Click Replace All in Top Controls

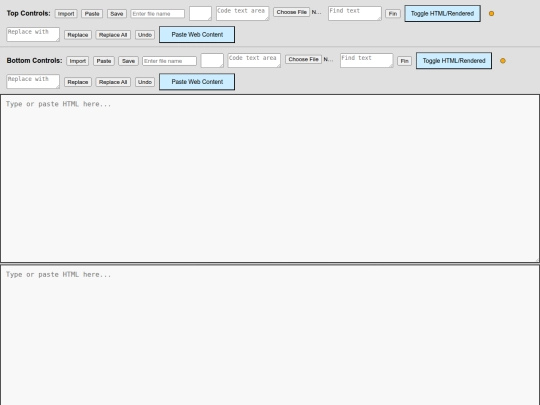(113, 35)
